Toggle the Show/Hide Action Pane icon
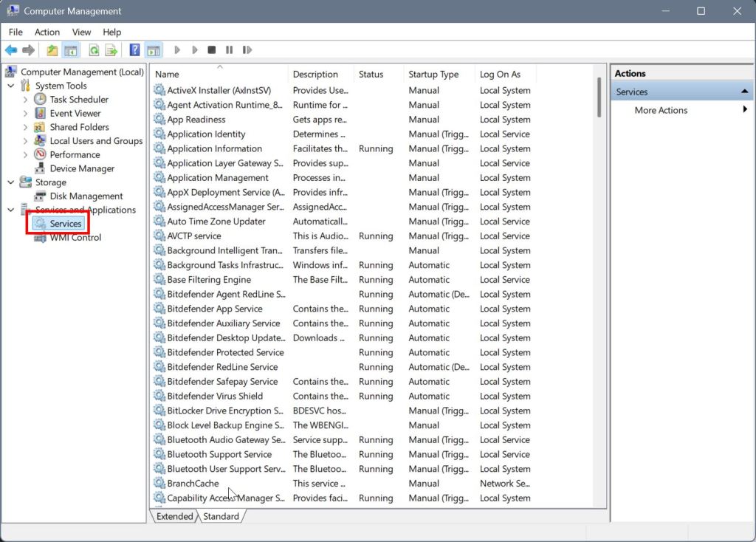This screenshot has height=542, width=756. (154, 49)
